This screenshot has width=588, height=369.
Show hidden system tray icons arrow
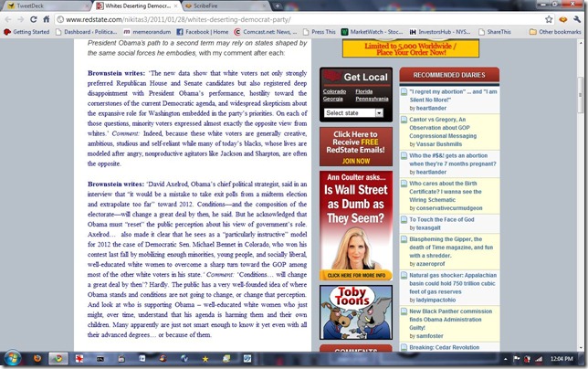tap(506, 359)
